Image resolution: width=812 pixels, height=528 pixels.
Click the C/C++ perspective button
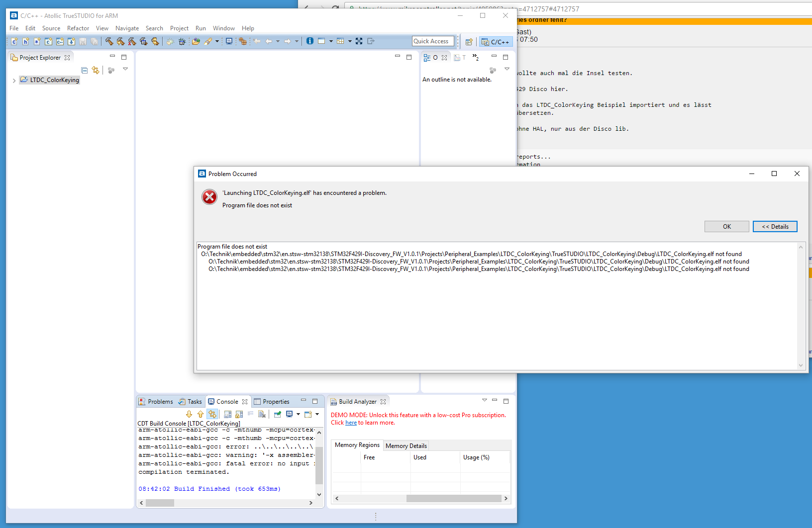click(x=496, y=42)
